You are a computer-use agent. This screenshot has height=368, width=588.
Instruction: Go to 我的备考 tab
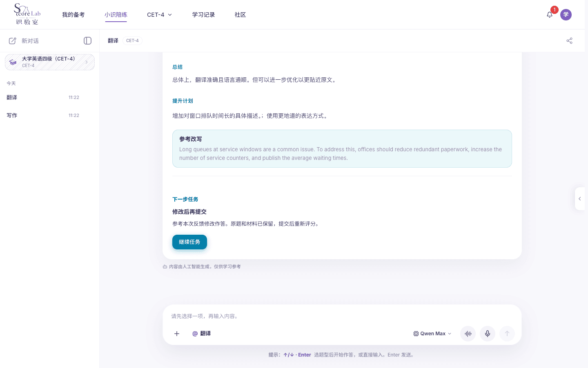pyautogui.click(x=73, y=15)
